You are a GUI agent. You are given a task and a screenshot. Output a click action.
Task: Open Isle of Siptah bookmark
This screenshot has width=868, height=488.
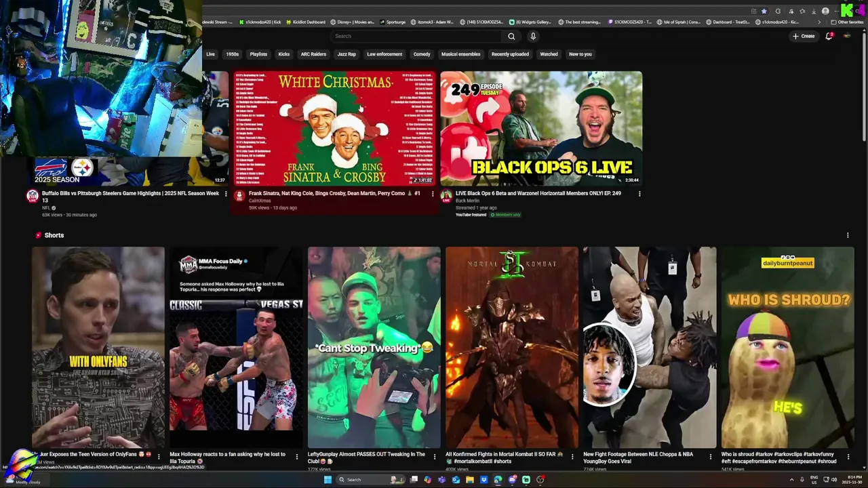click(679, 22)
